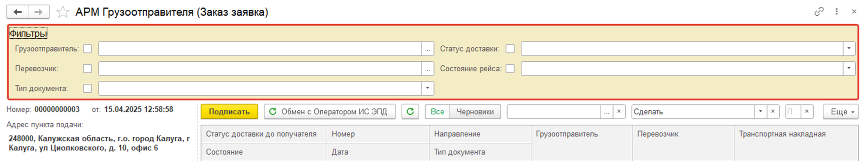Image resolution: width=868 pixels, height=161 pixels.
Task: Go forward with the right arrow button
Action: click(x=39, y=12)
